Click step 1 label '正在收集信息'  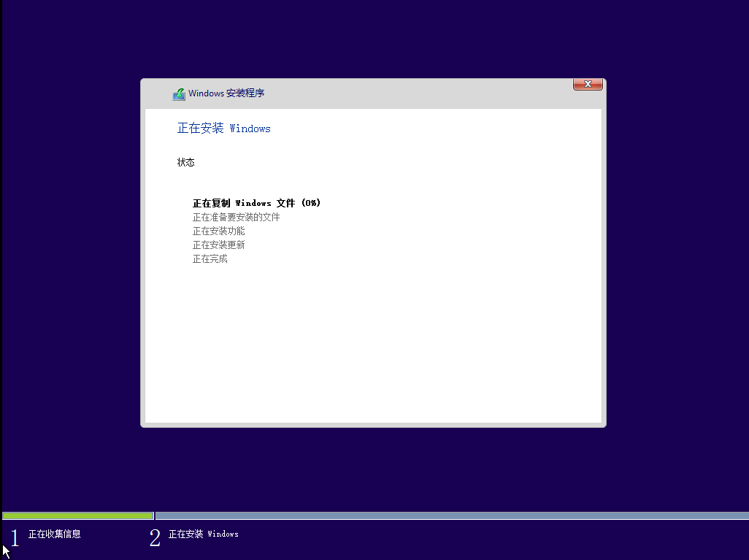(x=55, y=534)
